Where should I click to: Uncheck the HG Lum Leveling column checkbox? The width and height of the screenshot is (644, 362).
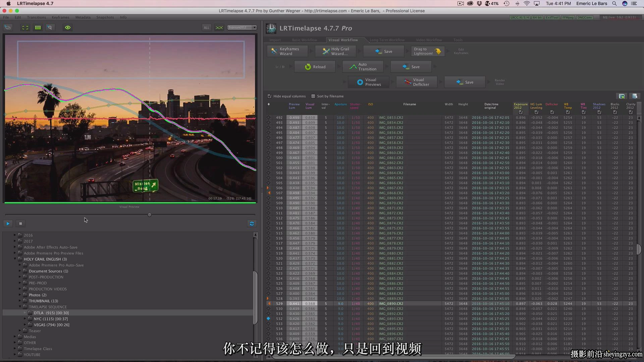(536, 112)
